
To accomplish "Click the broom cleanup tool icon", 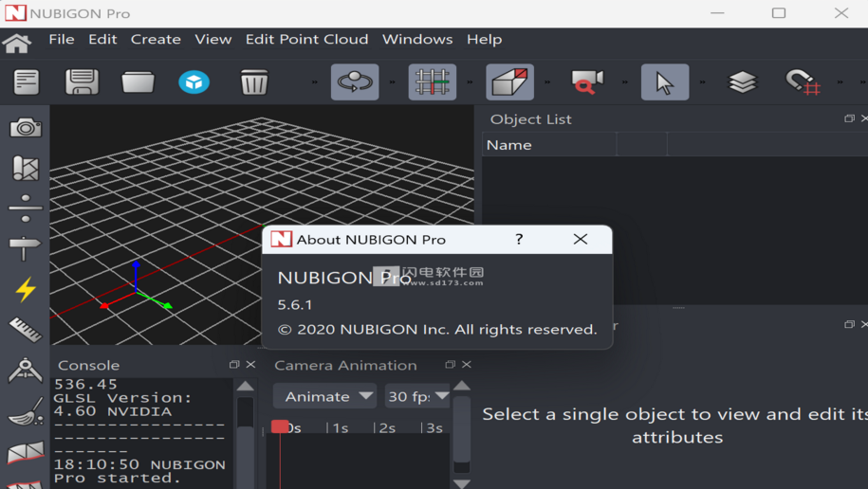I will click(26, 411).
